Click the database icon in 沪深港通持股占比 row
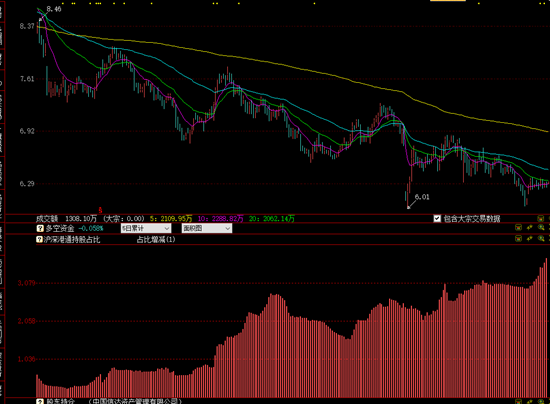This screenshot has width=550, height=405. pyautogui.click(x=518, y=238)
